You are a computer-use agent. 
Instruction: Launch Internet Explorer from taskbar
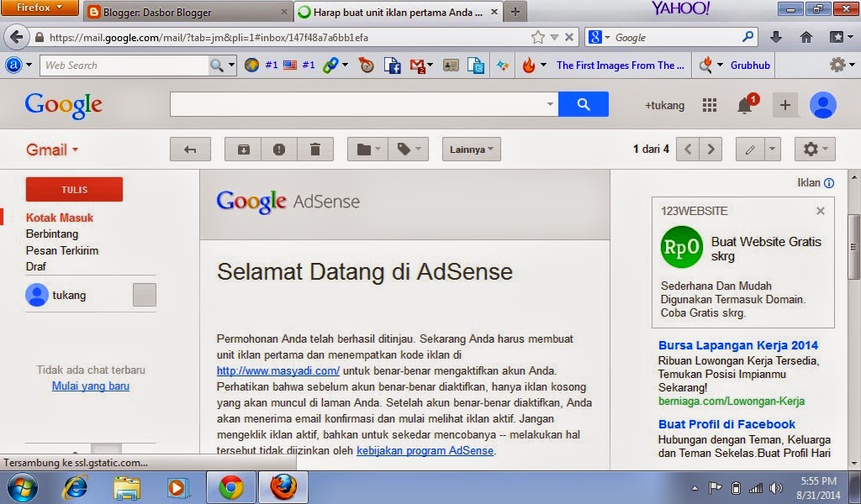(x=76, y=487)
